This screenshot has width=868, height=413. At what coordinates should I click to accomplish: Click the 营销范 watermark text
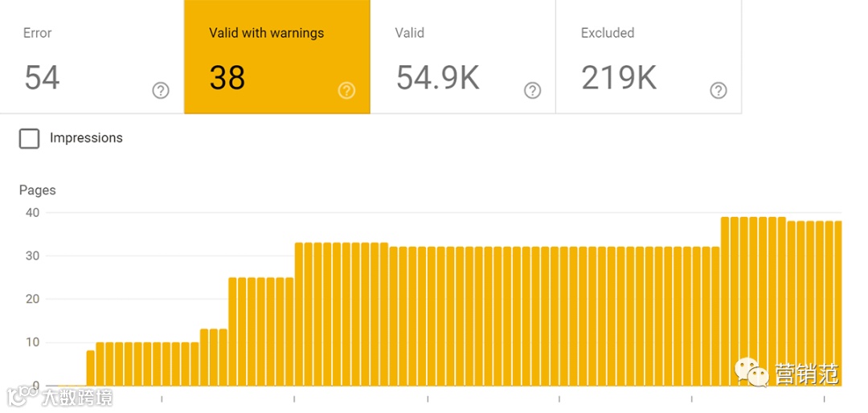tap(806, 374)
